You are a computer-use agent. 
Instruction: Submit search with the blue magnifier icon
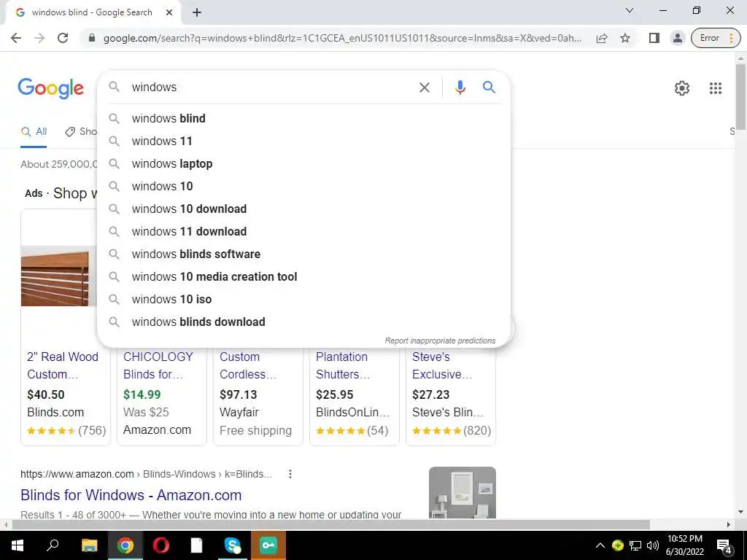[489, 87]
